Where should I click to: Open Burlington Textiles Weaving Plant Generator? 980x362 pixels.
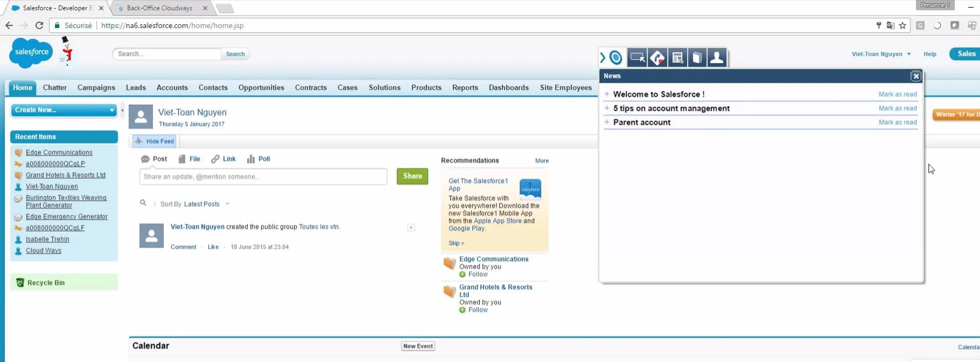tap(66, 202)
